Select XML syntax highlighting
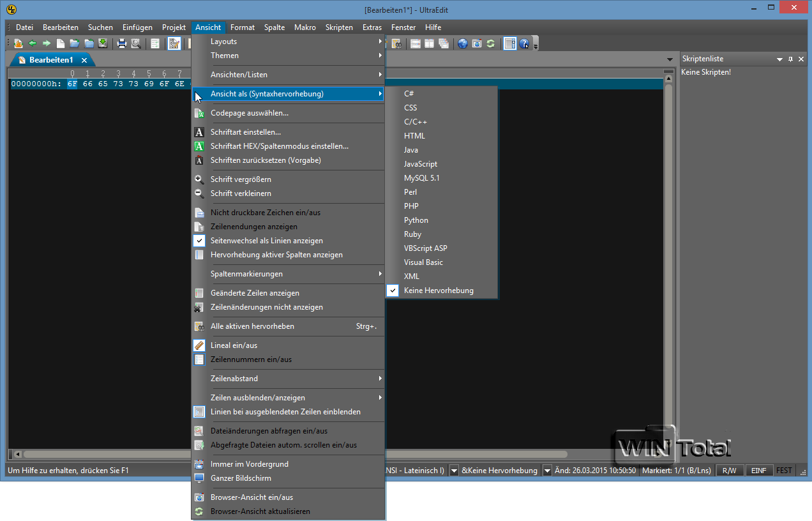Screen dimensions: 812x521 coord(442,276)
